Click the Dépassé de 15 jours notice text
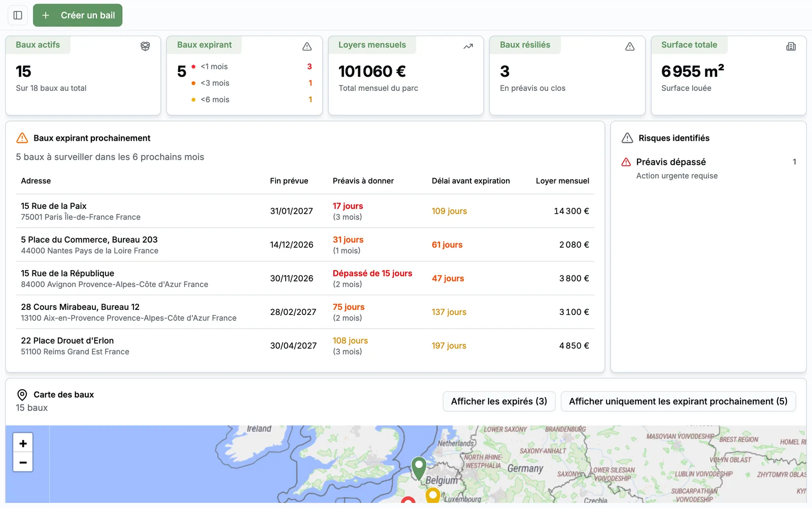This screenshot has height=508, width=812. pyautogui.click(x=373, y=273)
